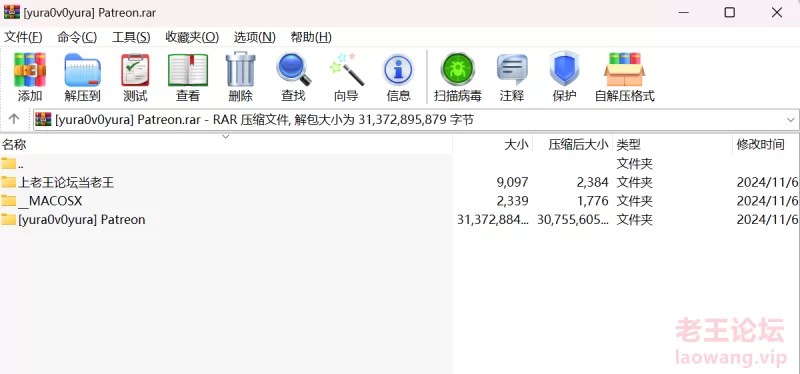Sort by Name (名称) column header
The width and height of the screenshot is (800, 374).
[x=226, y=144]
